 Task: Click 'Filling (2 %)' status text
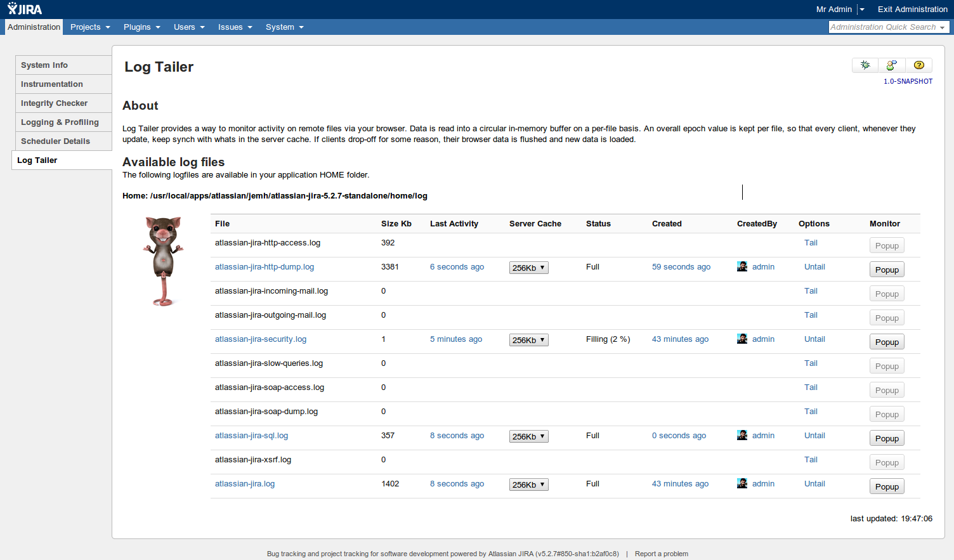tap(608, 339)
